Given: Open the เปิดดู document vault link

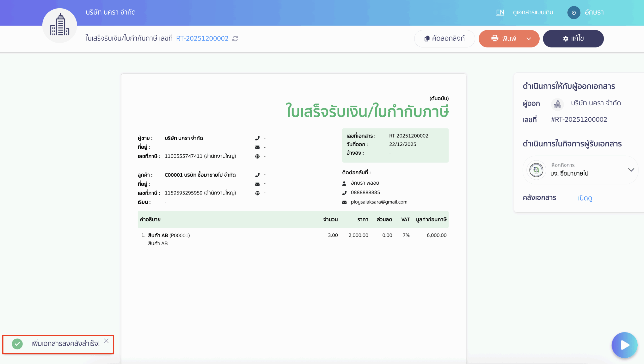Looking at the screenshot, I should [x=585, y=198].
